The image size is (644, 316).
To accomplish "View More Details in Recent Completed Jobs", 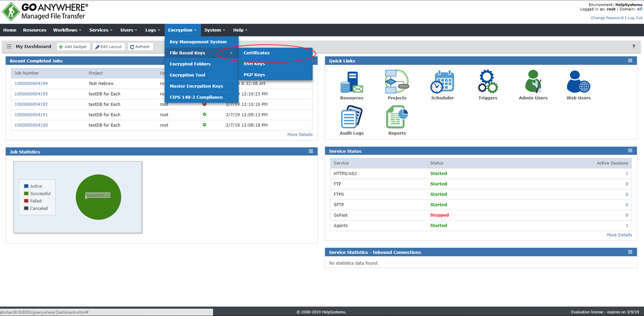I will tap(300, 134).
